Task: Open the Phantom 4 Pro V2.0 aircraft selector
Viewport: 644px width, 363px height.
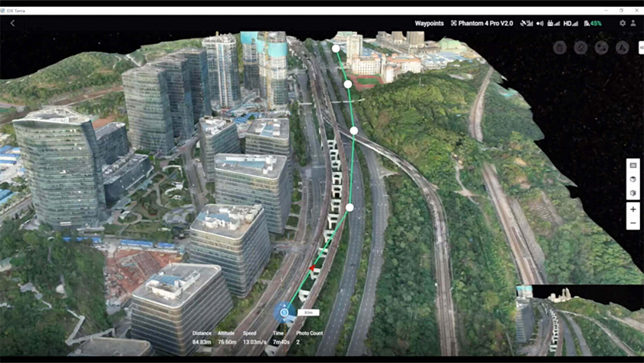Action: (x=482, y=24)
